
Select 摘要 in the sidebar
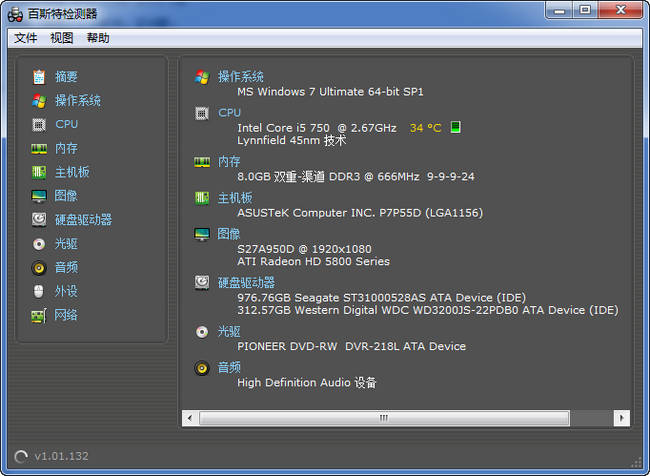[66, 77]
